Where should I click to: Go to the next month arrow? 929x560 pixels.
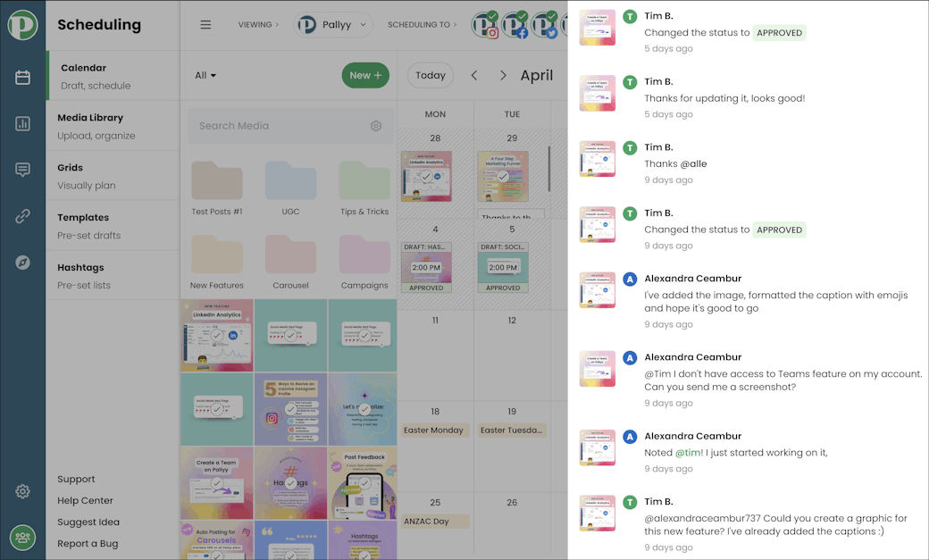point(503,75)
